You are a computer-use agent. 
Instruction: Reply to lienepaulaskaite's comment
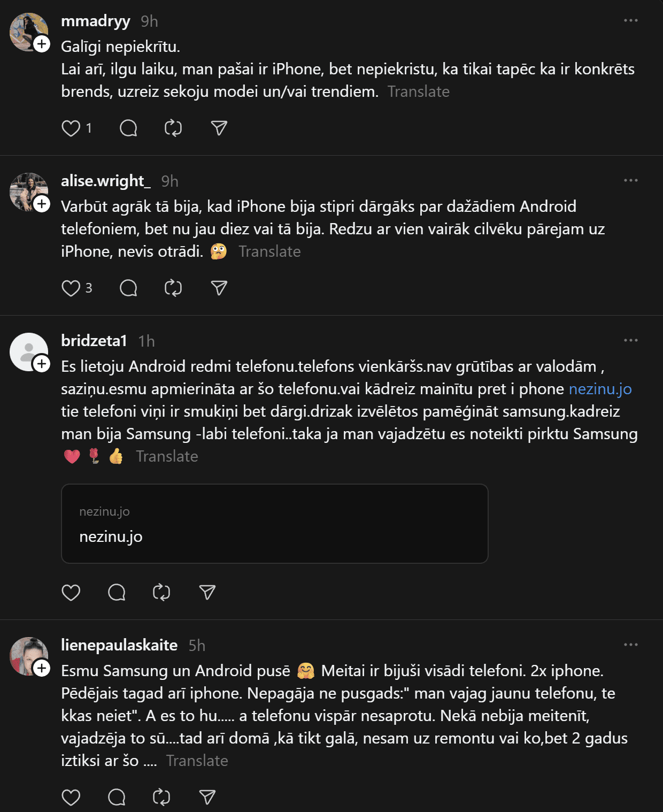pyautogui.click(x=117, y=798)
